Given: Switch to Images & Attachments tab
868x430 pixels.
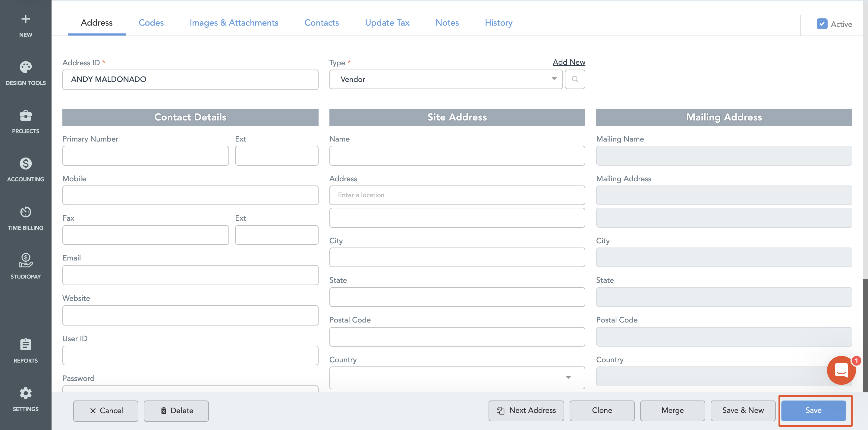Looking at the screenshot, I should tap(234, 23).
